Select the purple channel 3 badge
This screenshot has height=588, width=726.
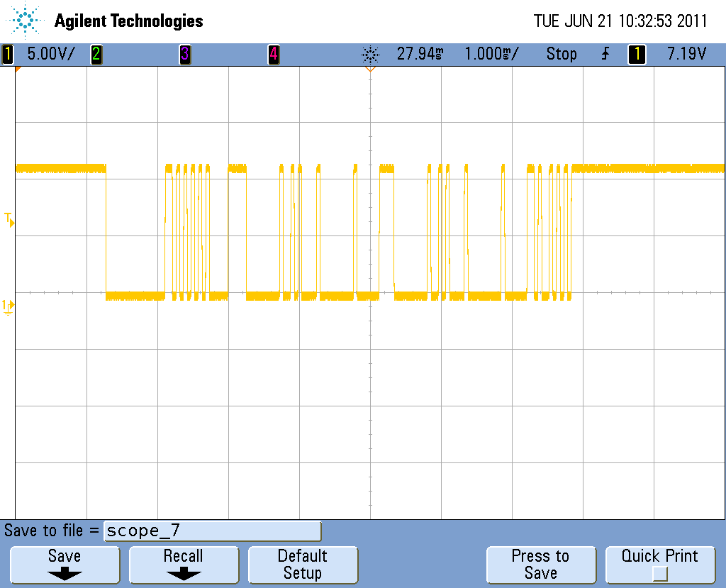pos(185,54)
